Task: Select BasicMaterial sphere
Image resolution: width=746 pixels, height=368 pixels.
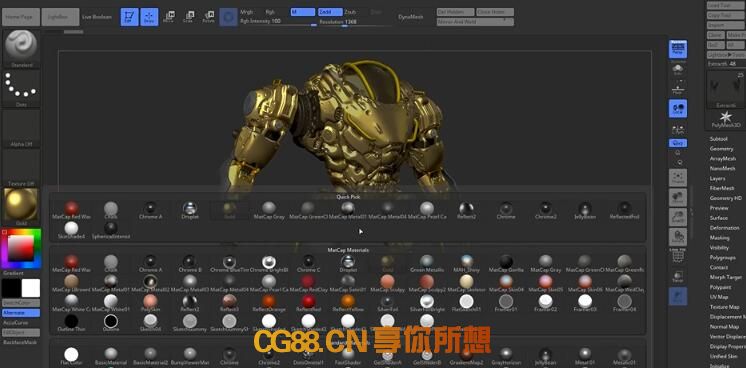Action: coord(111,357)
